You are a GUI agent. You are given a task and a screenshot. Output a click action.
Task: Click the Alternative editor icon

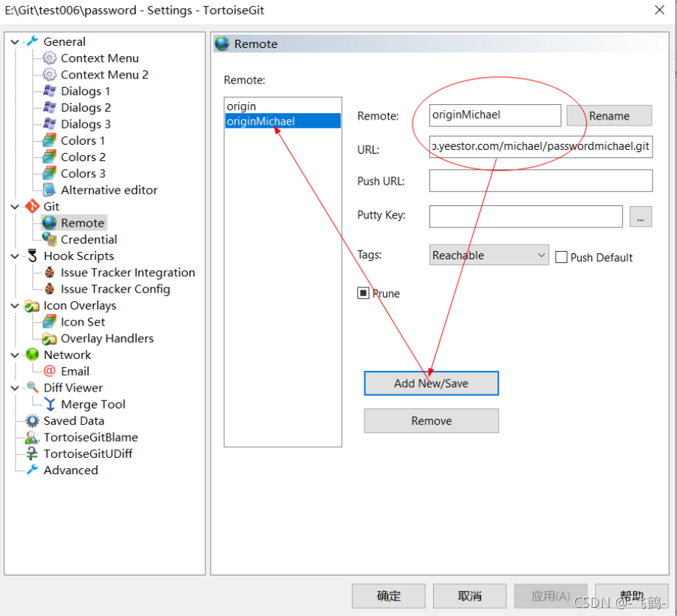click(50, 190)
